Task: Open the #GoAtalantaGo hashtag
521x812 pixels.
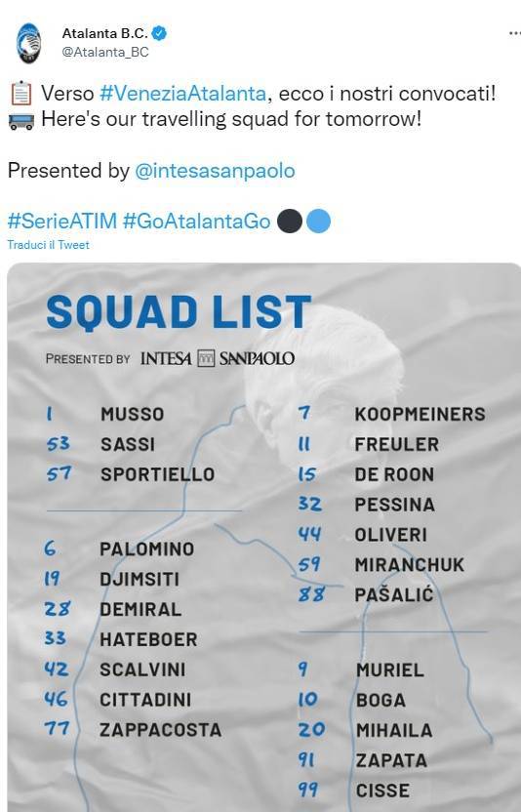Action: pyautogui.click(x=196, y=222)
